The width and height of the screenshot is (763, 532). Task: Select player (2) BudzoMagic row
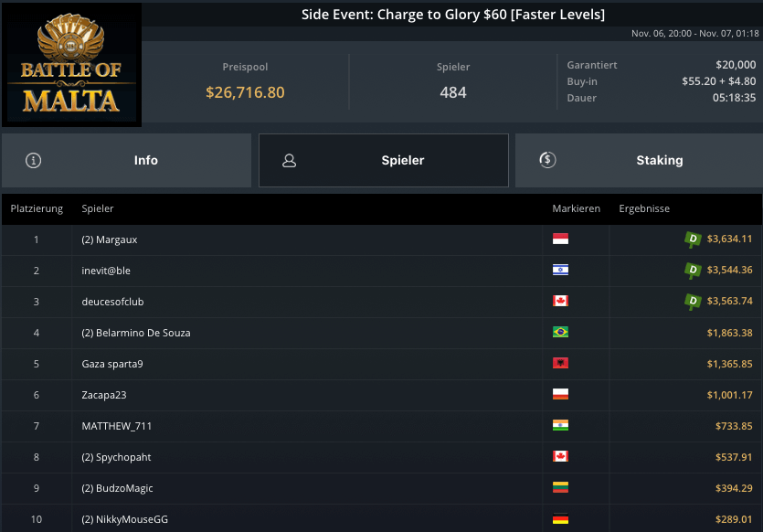(x=119, y=488)
